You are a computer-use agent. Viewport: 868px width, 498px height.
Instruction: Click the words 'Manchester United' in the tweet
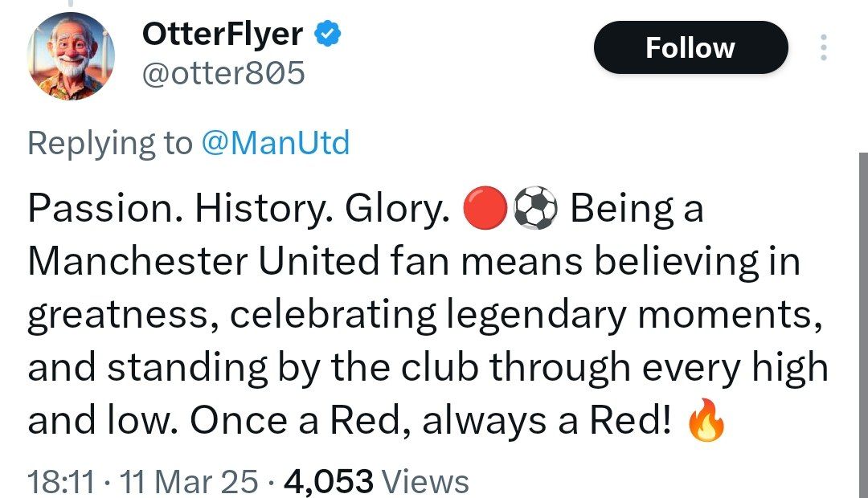203,261
